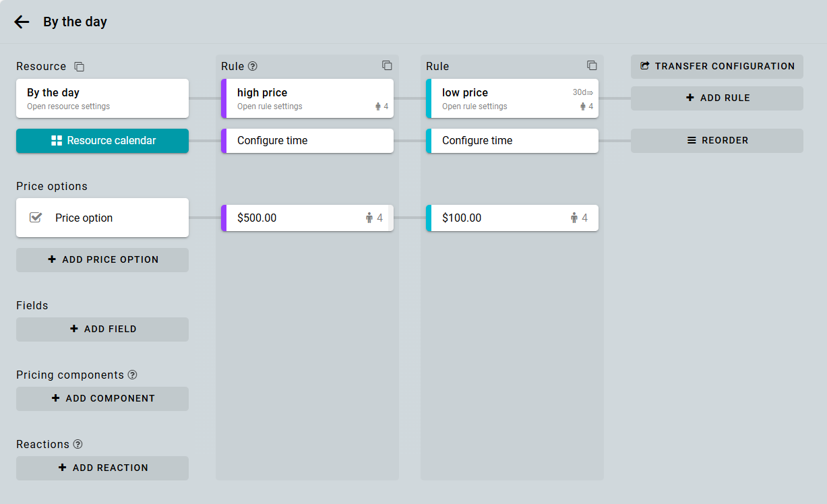Click Transfer Configuration button
827x504 pixels.
coord(717,66)
